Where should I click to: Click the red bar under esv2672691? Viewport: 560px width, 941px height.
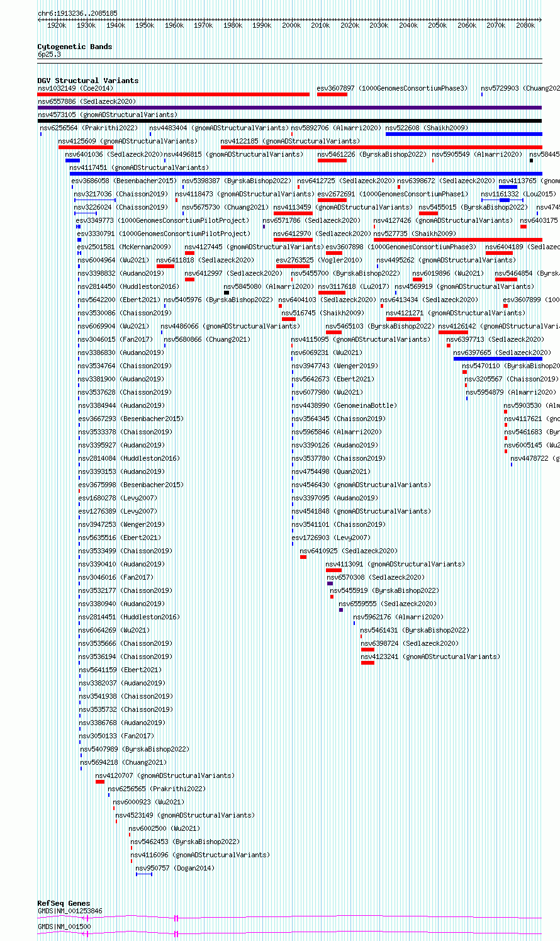click(x=332, y=200)
